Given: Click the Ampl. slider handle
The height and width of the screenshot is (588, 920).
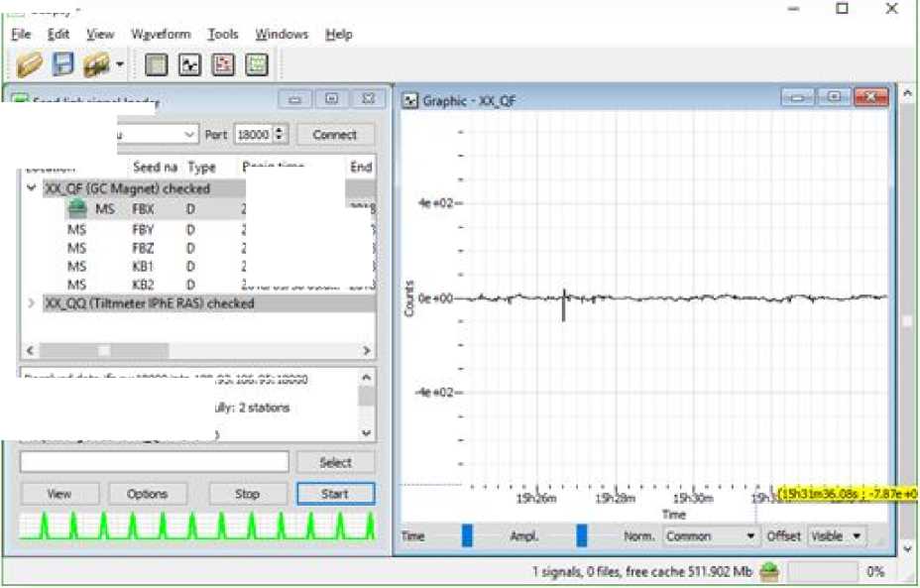Looking at the screenshot, I should 582,536.
